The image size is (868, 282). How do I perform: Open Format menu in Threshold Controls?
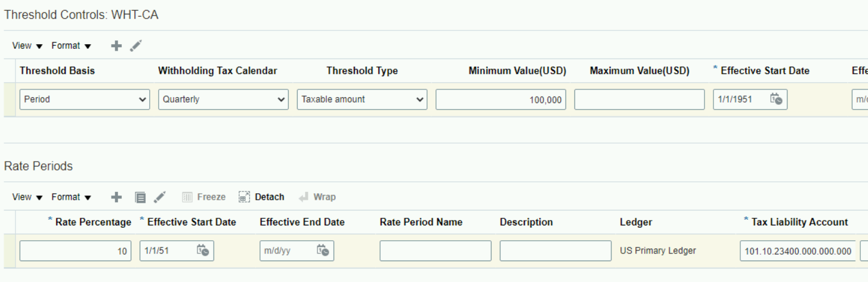(x=71, y=46)
